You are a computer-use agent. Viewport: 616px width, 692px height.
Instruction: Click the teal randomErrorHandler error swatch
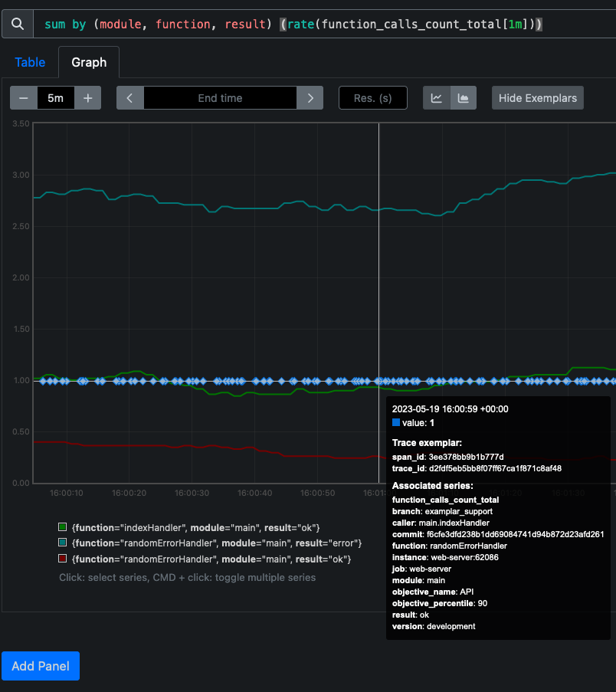[x=62, y=543]
